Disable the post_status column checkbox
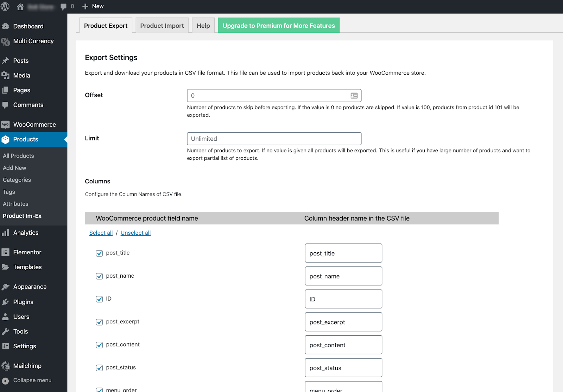The width and height of the screenshot is (563, 392). click(99, 368)
